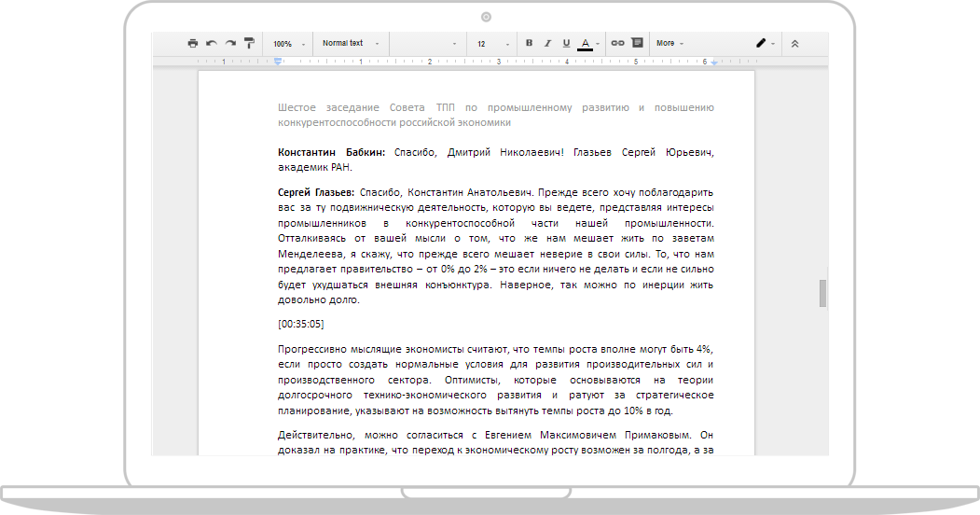Screen dimensions: 980x515
Task: Toggle bold formatting
Action: click(530, 43)
